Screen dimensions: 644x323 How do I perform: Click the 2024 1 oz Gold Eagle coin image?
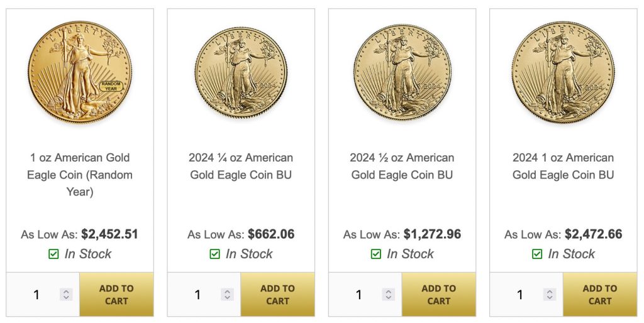point(563,72)
